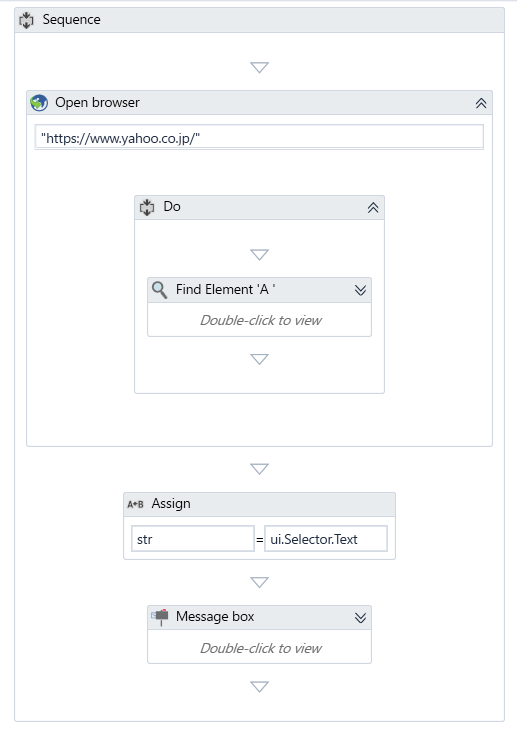Screen dimensions: 517x730
Task: Click the Open browser globe icon
Action: [39, 103]
